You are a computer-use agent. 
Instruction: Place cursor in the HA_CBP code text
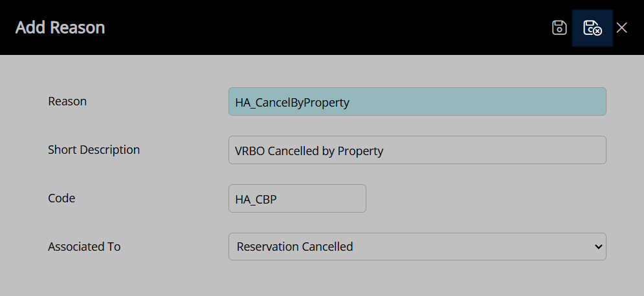(256, 200)
